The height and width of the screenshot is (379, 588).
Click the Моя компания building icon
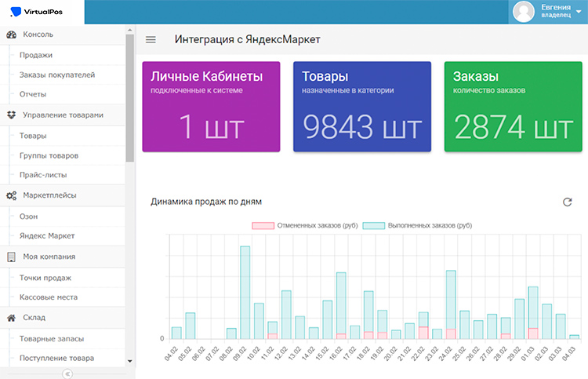pyautogui.click(x=12, y=257)
